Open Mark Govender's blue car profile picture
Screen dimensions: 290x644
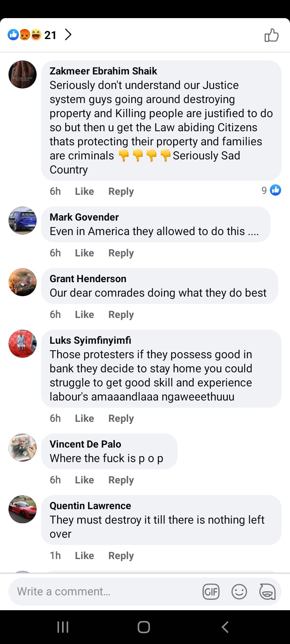[x=23, y=221]
